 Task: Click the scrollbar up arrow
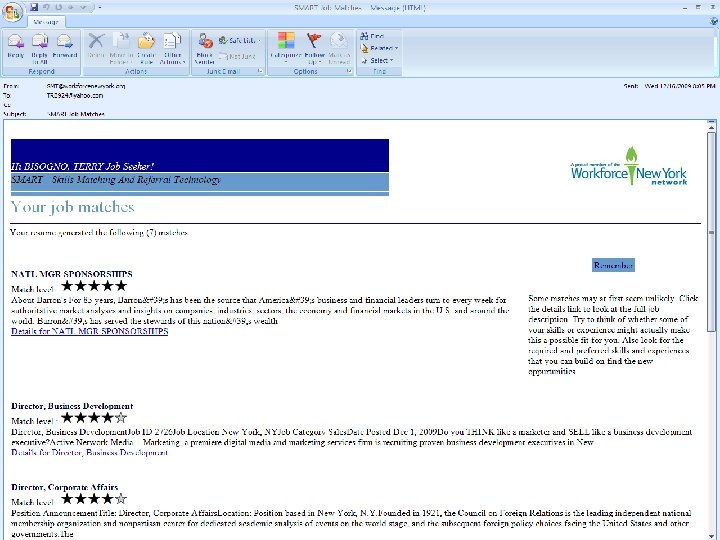(711, 126)
